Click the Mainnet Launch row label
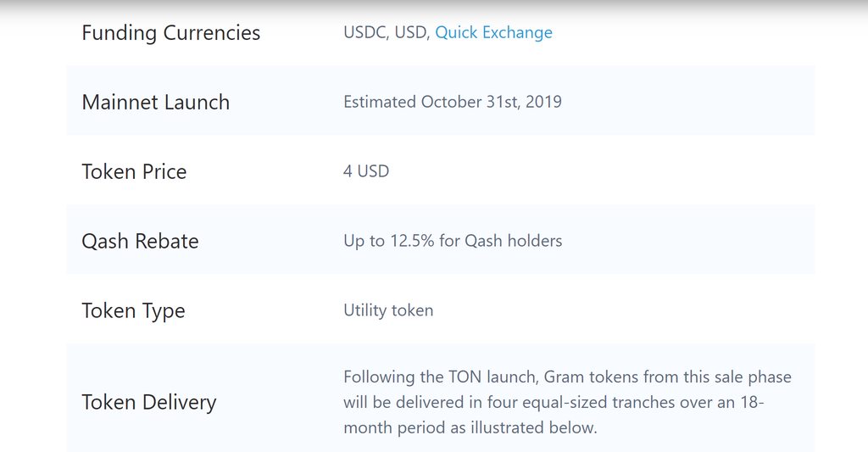This screenshot has height=452, width=868. (156, 103)
